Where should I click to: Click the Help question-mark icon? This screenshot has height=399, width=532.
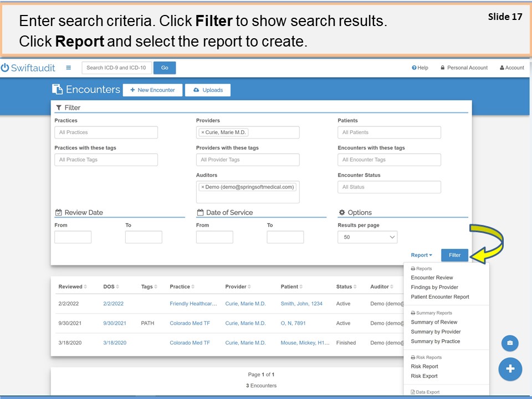[x=413, y=68]
